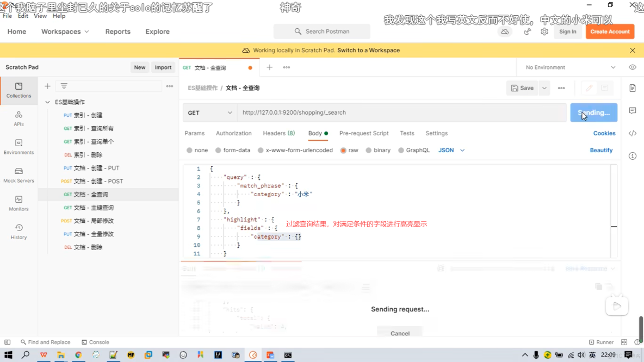Open the JSON body language dropdown
Image resolution: width=644 pixels, height=362 pixels.
click(x=451, y=150)
